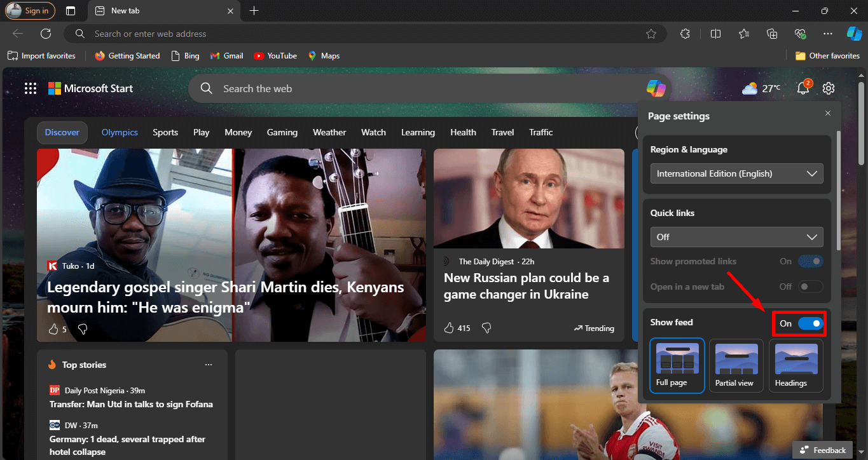
Task: Toggle Open in a new tab switch
Action: (x=811, y=287)
